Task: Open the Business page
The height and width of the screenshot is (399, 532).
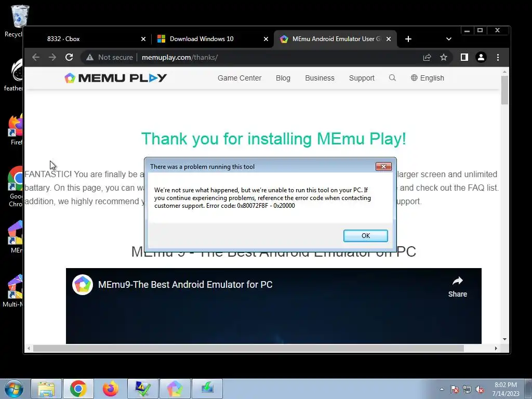Action: click(320, 78)
